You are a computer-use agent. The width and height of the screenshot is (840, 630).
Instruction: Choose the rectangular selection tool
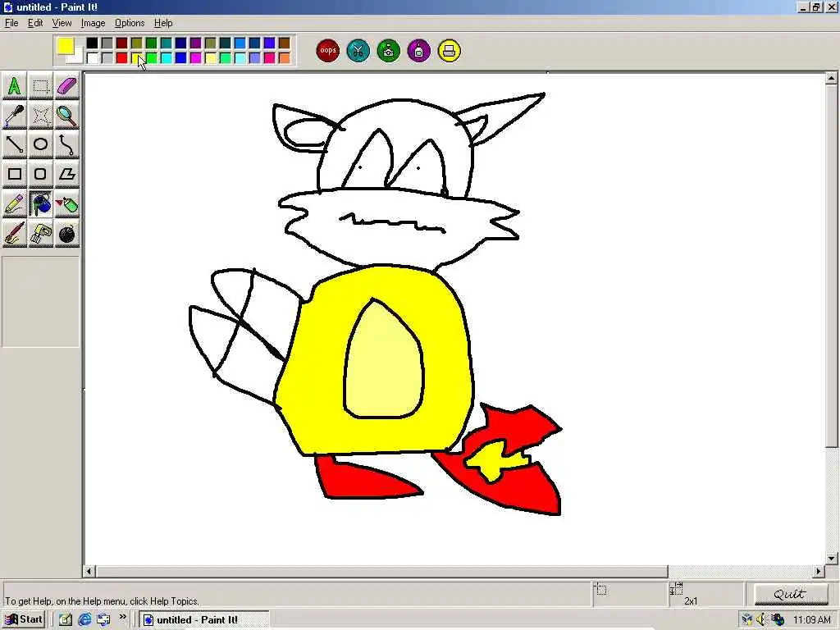coord(41,85)
